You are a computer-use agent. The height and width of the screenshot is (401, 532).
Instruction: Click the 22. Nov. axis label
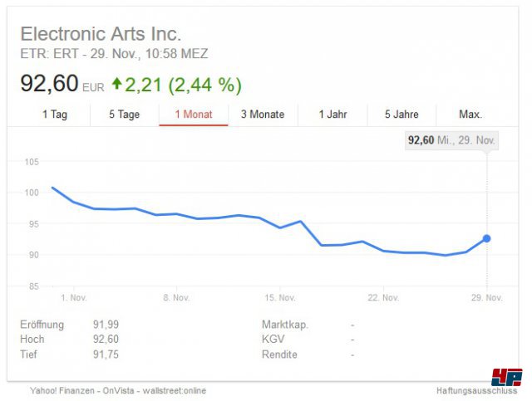pos(383,298)
